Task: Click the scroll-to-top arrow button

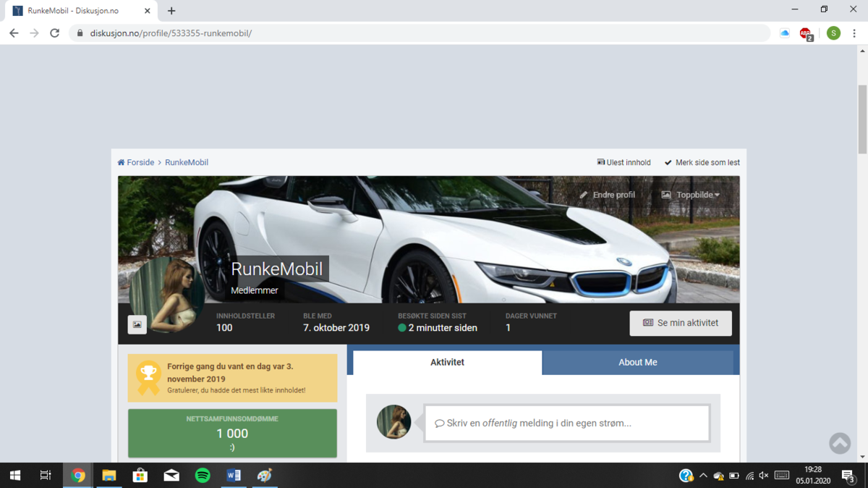Action: point(840,443)
